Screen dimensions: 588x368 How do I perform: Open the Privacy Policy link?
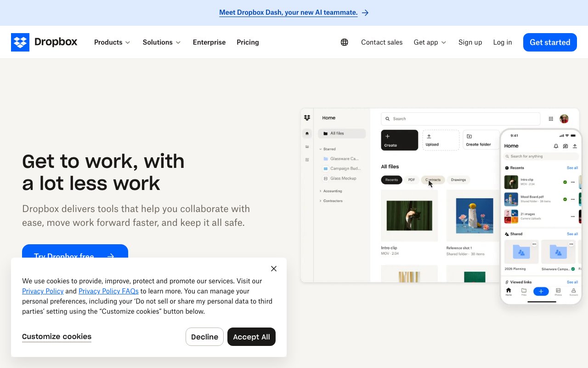click(x=43, y=291)
